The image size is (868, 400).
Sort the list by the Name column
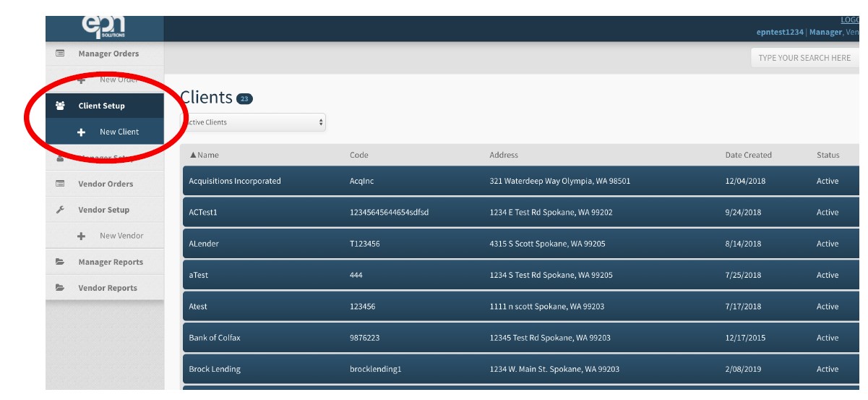point(204,155)
